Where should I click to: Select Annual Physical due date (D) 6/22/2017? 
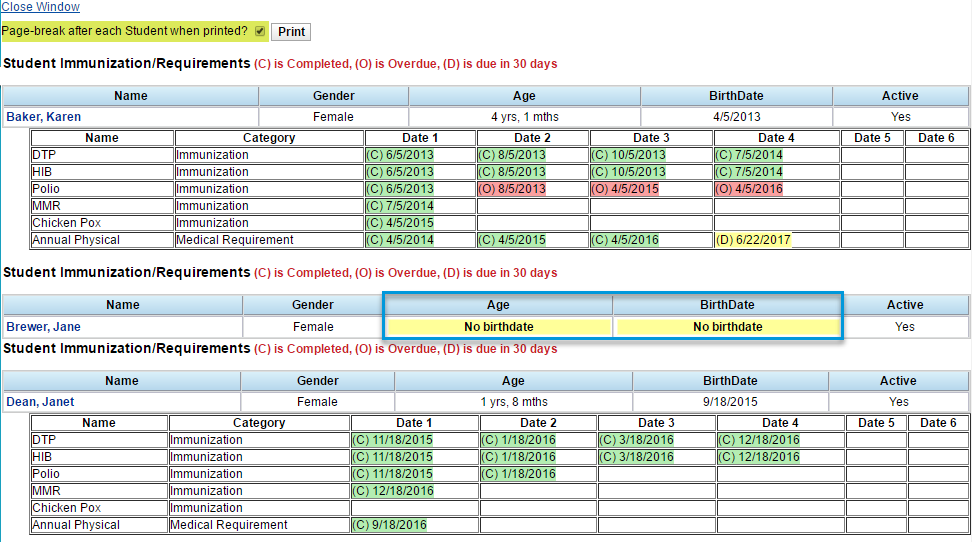pyautogui.click(x=753, y=239)
